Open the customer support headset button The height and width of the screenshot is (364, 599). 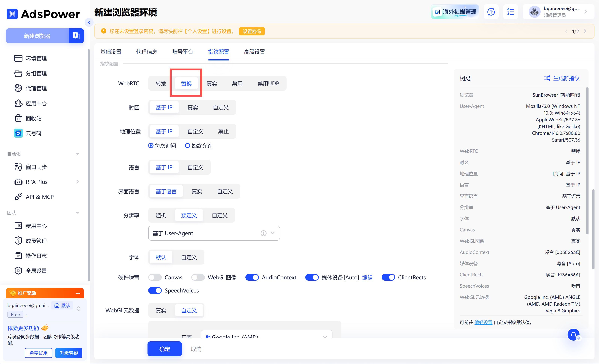[574, 335]
